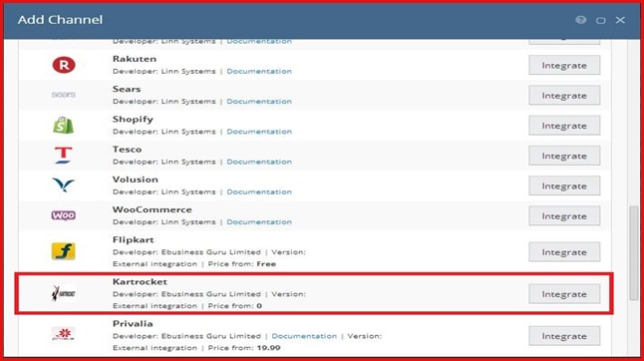Open the Tesco Documentation link

(259, 162)
